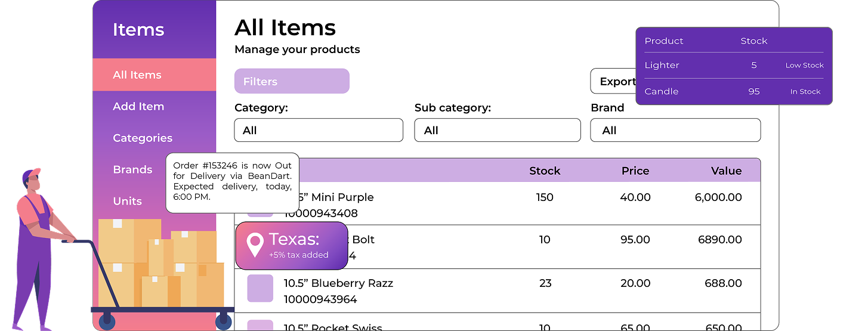Click the Lighter low stock row
The width and height of the screenshot is (868, 331).
pos(733,66)
